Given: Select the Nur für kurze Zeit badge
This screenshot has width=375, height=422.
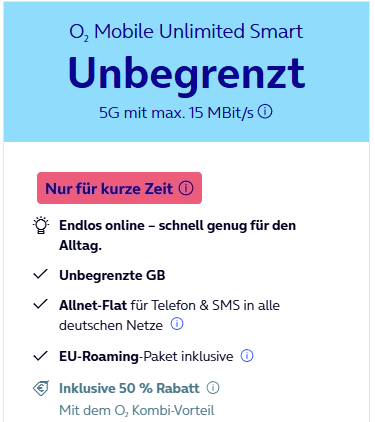Looking at the screenshot, I should 119,188.
